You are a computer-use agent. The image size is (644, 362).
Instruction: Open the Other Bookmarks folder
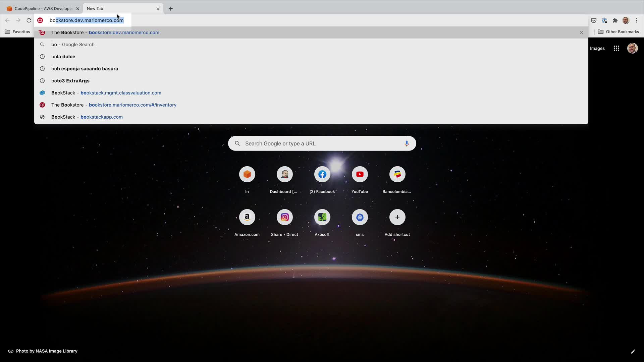(619, 32)
